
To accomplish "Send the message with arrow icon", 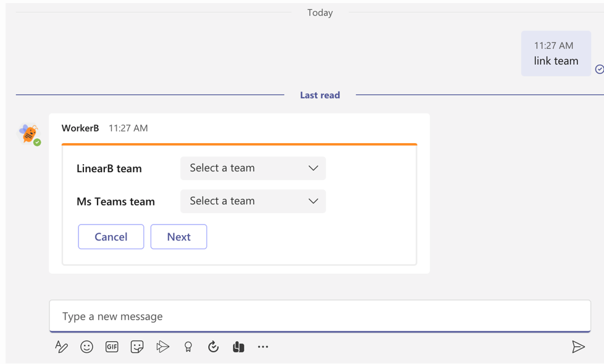I will click(x=578, y=347).
